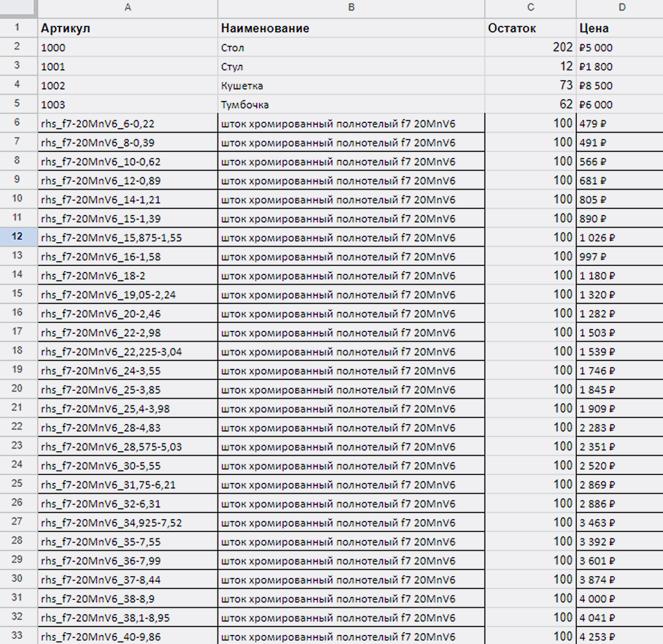Select the cell containing 'Тумбочка'
The image size is (663, 644).
351,104
